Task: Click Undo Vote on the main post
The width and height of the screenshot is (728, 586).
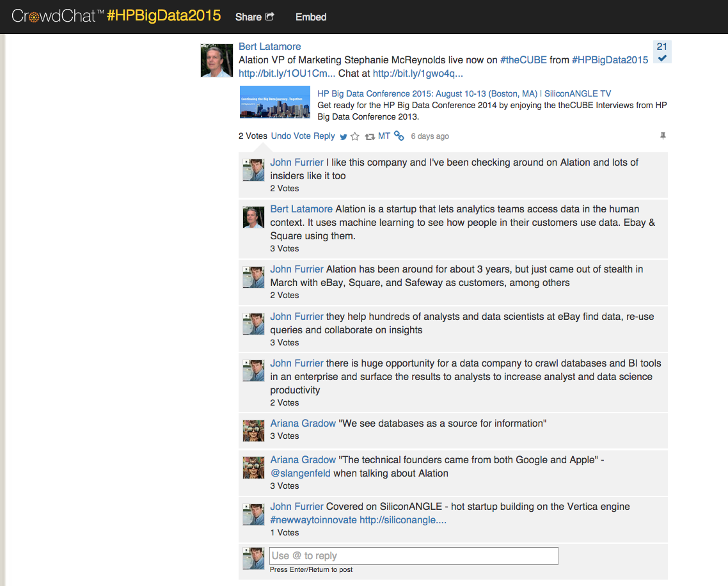Action: coord(290,136)
